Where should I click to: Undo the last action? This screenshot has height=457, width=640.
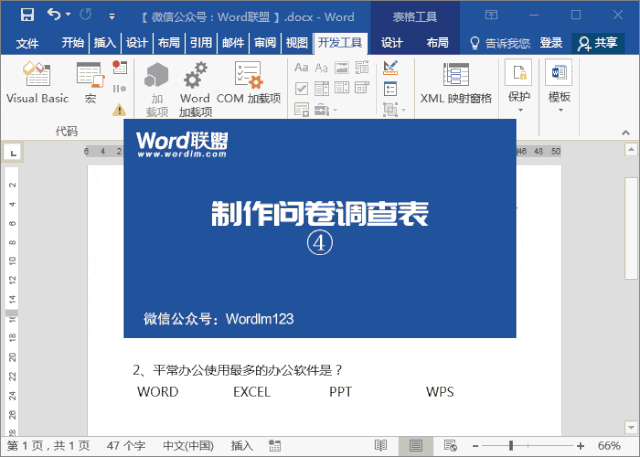tap(54, 14)
